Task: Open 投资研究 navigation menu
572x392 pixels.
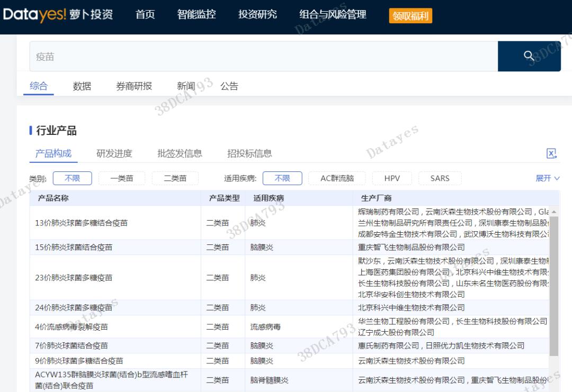Action: click(257, 14)
